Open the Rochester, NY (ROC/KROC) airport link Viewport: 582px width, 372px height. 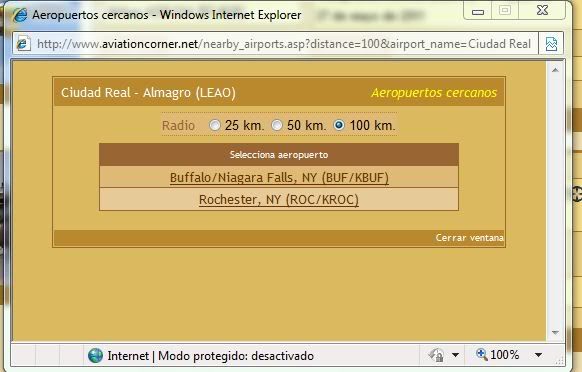click(279, 200)
